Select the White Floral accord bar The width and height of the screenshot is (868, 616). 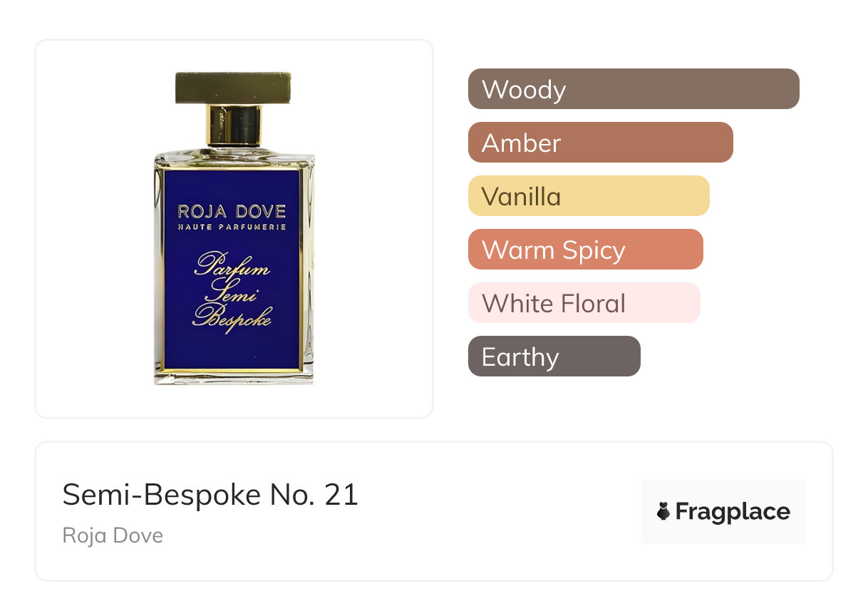(584, 303)
